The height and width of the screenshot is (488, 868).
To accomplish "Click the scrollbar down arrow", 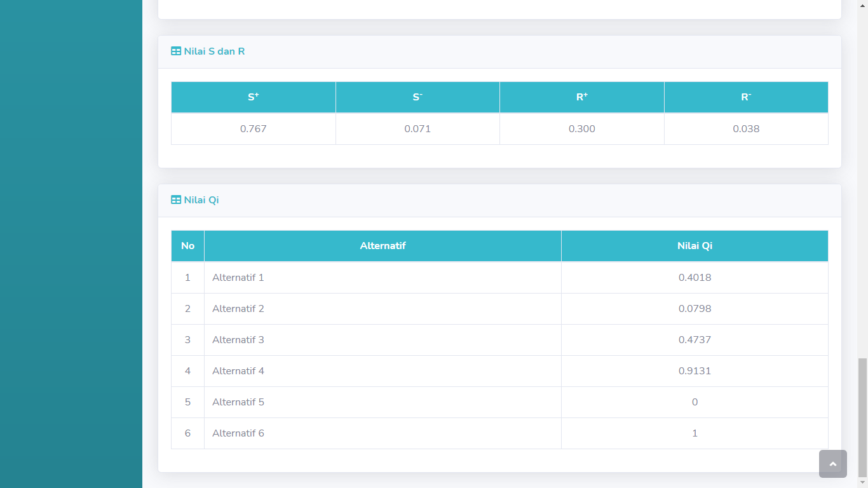I will tap(862, 483).
